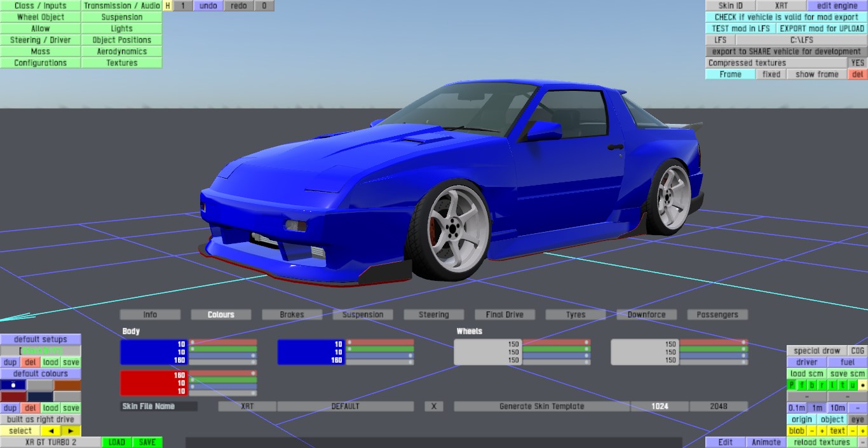Click the XR GT TURBO 2 vehicle name
Image resolution: width=868 pixels, height=448 pixels.
click(51, 442)
